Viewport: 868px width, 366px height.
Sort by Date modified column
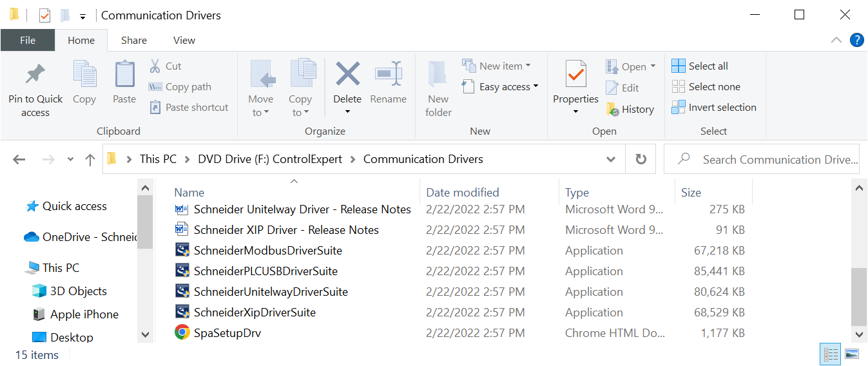point(463,192)
